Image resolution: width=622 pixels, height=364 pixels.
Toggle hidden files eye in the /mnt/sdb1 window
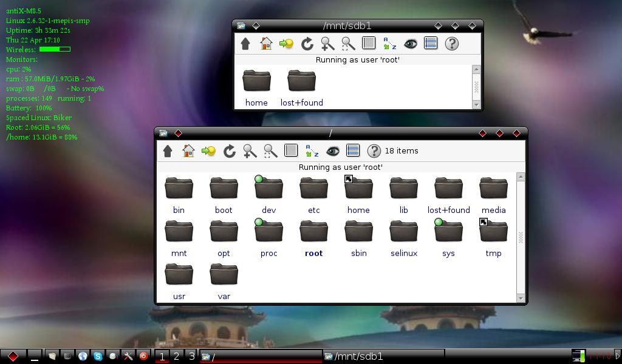tap(410, 44)
